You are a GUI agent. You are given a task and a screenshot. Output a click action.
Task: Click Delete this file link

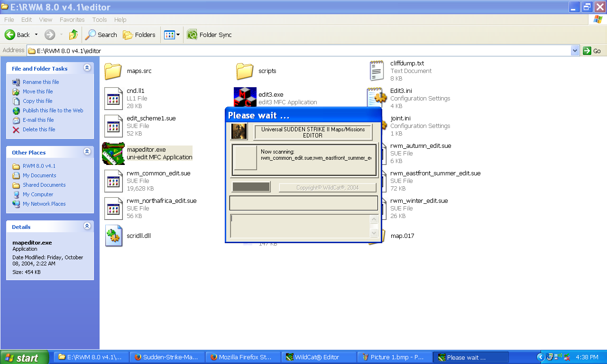coord(39,129)
